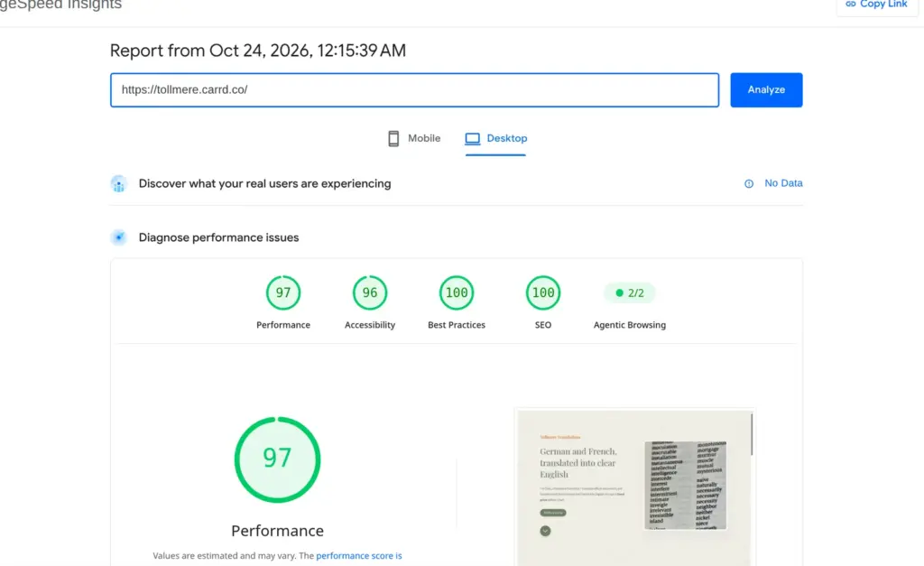Click the PageSpeed Insights title
This screenshot has height=566, width=924.
(x=60, y=5)
